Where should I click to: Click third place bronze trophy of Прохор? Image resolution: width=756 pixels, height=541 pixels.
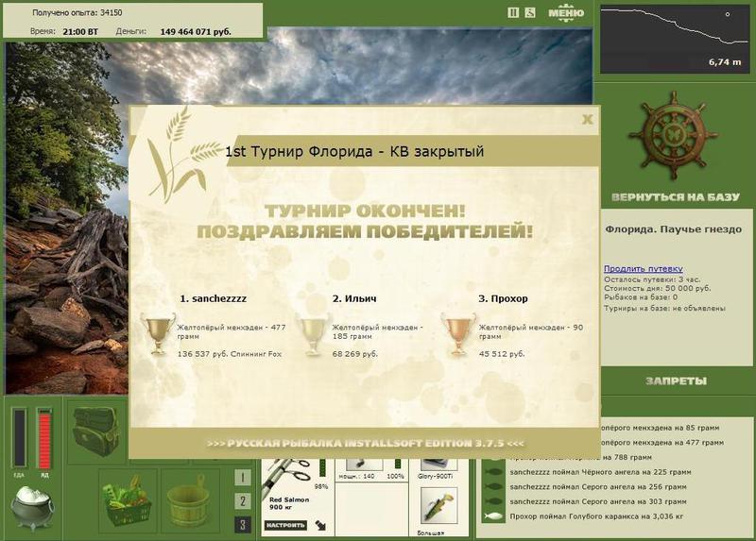coord(457,334)
